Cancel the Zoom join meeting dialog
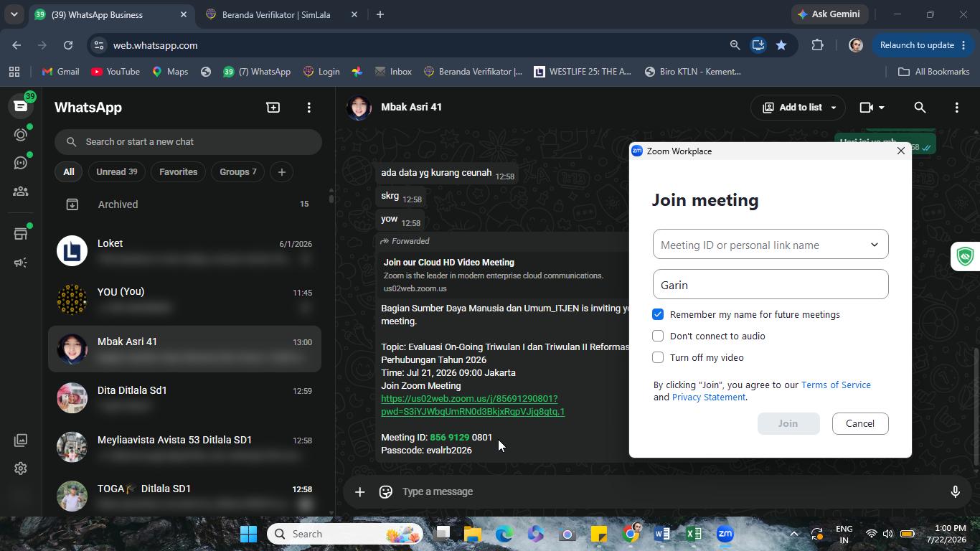Screen dimensions: 980x551 [860, 423]
